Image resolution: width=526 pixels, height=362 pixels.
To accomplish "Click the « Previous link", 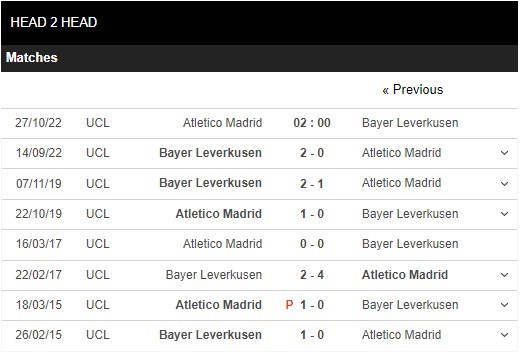I will (x=413, y=90).
